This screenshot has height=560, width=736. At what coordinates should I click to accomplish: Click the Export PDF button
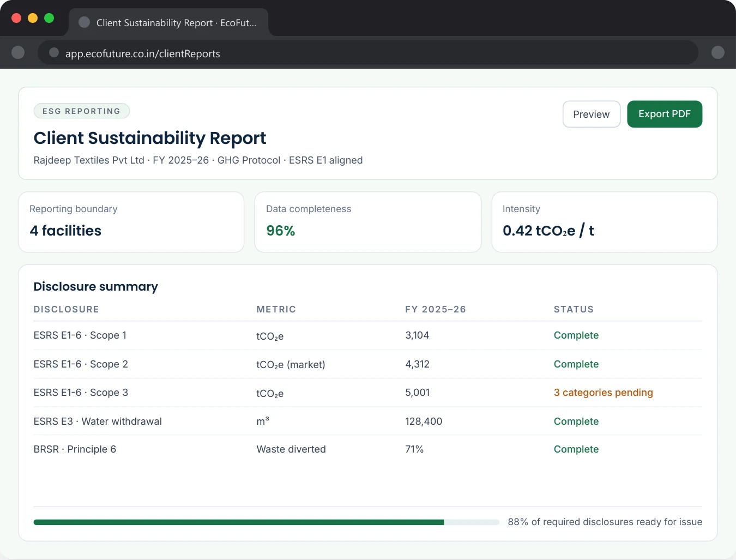[x=664, y=114]
